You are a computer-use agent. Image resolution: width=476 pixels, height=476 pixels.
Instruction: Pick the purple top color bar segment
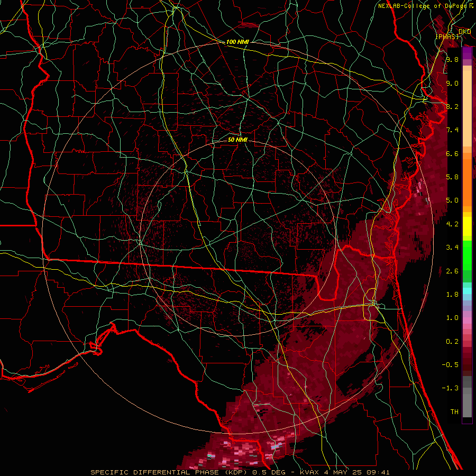[467, 53]
